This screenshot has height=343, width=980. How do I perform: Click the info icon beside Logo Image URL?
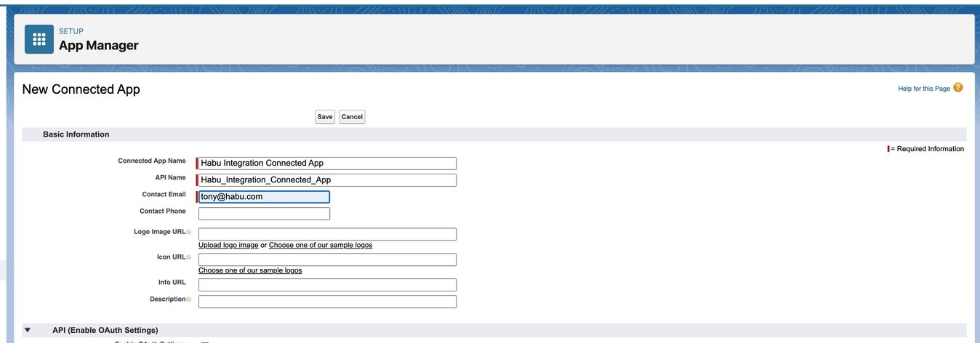(189, 232)
